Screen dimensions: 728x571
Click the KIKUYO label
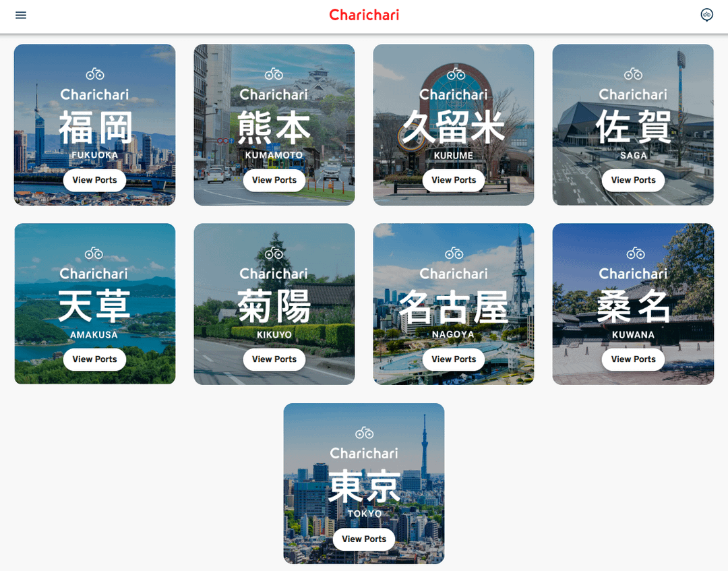click(x=274, y=334)
